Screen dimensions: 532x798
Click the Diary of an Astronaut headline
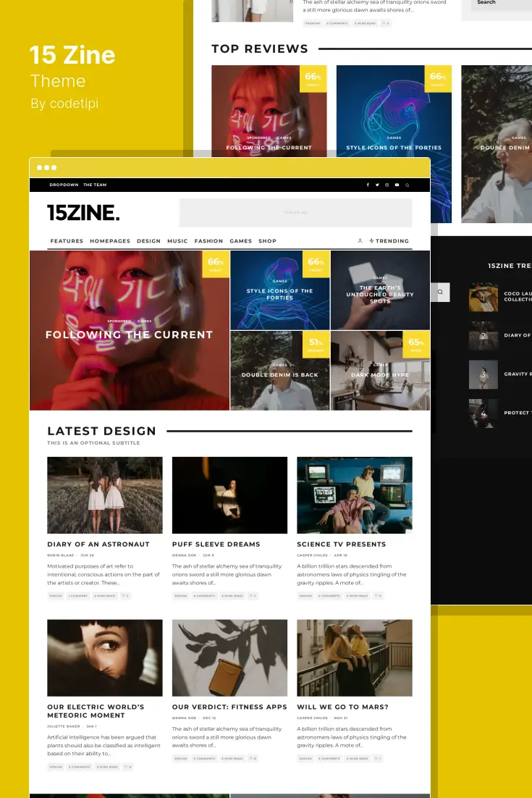[x=98, y=544]
